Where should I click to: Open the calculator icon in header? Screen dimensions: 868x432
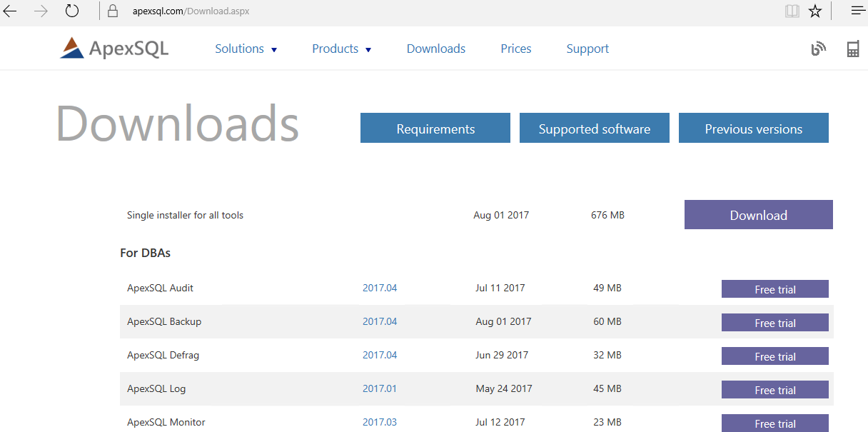tap(852, 49)
